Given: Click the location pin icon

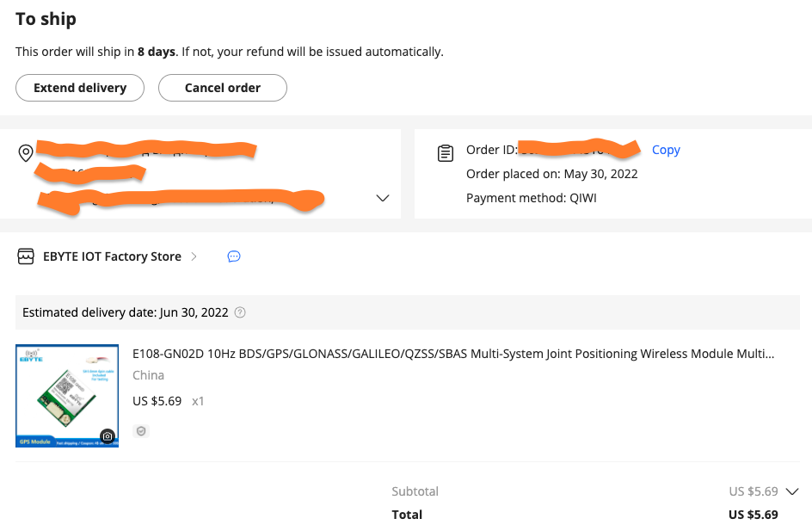Looking at the screenshot, I should [26, 153].
